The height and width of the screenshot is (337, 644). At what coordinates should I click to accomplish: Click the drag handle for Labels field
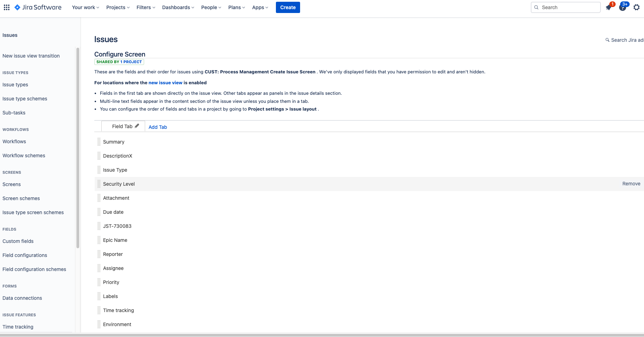[99, 296]
